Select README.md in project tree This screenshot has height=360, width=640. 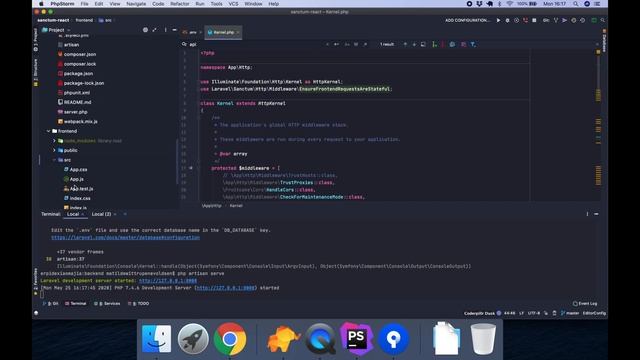coord(74,102)
